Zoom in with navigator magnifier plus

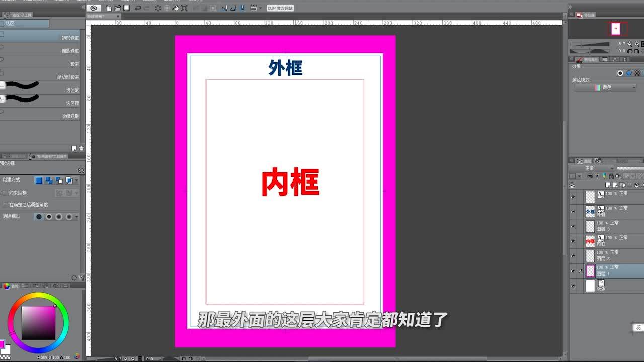click(x=636, y=44)
